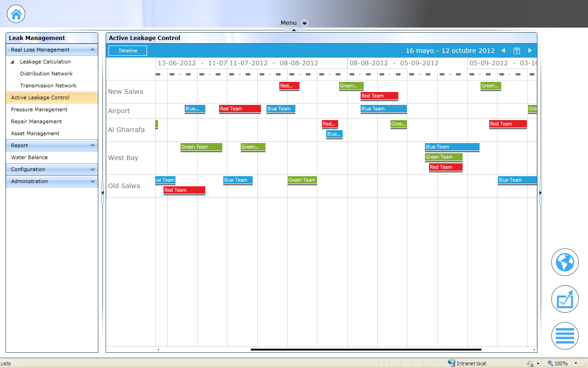Click the 16 mayo - 12 octubre 2012 range

coord(450,51)
